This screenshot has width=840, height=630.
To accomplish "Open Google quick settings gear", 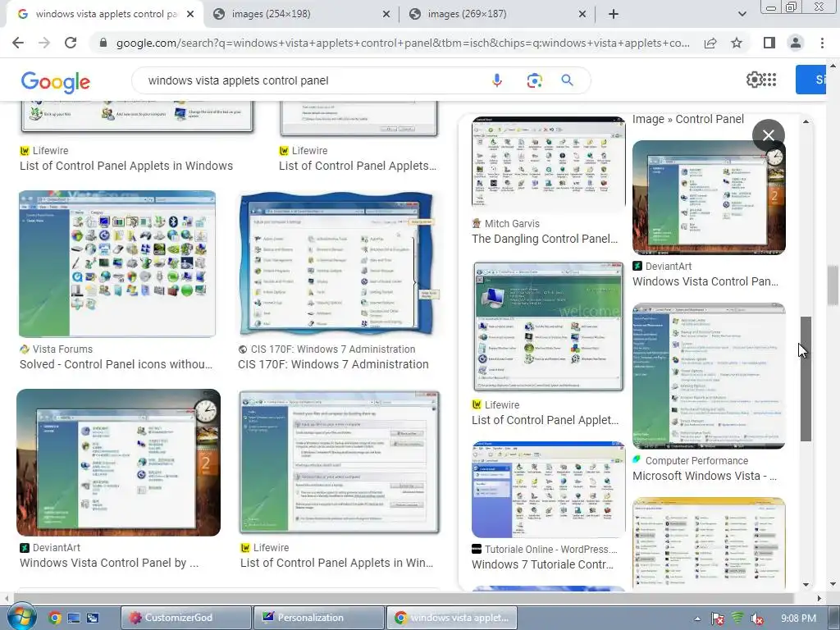I will click(x=753, y=80).
